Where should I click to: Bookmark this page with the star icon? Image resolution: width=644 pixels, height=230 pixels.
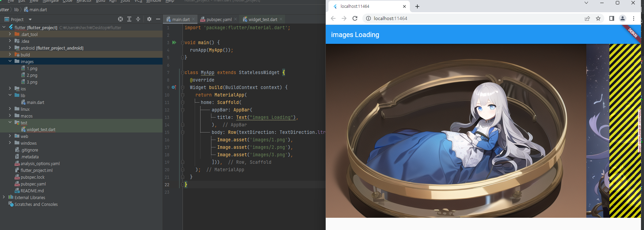click(598, 18)
